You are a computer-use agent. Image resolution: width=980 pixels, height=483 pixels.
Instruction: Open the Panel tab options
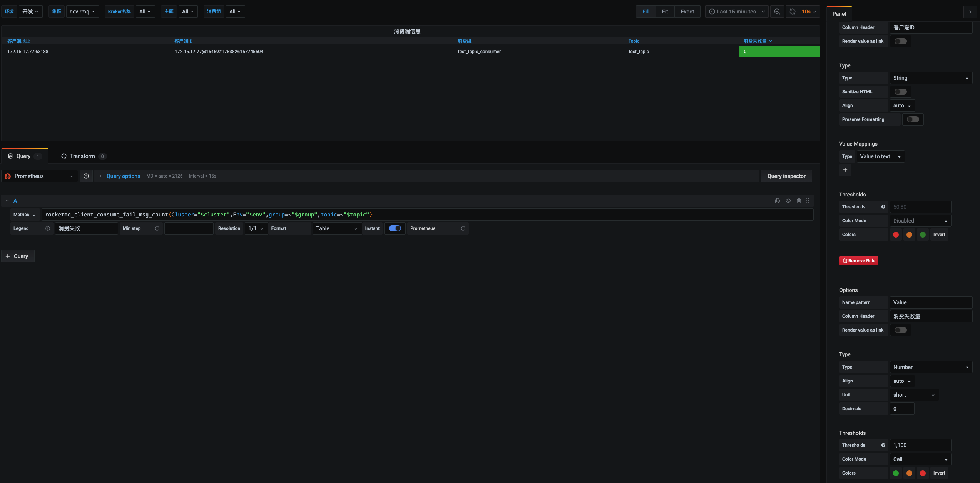[x=839, y=13]
